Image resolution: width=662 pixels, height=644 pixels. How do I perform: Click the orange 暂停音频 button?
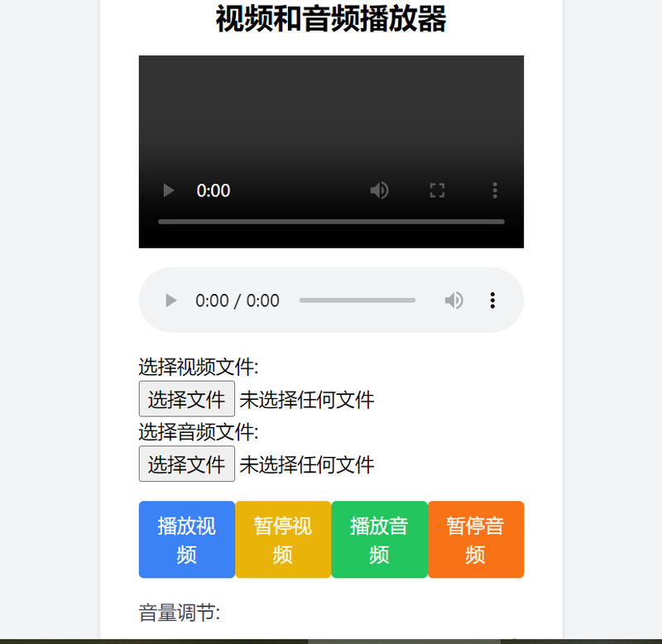(x=475, y=539)
